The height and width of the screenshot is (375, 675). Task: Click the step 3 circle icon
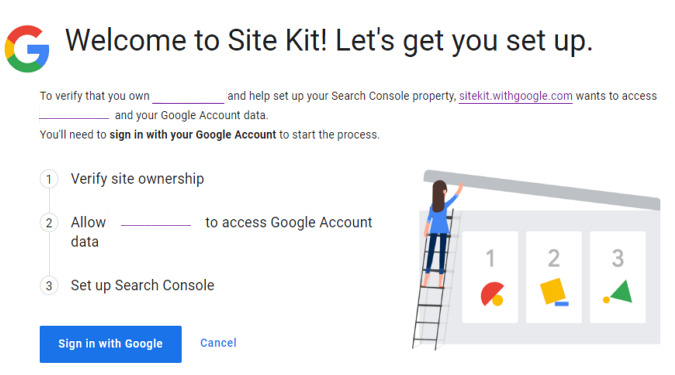(x=49, y=285)
